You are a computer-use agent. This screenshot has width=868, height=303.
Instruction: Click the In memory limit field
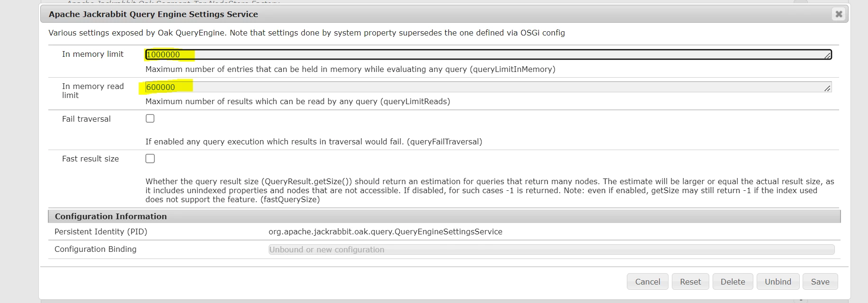488,54
